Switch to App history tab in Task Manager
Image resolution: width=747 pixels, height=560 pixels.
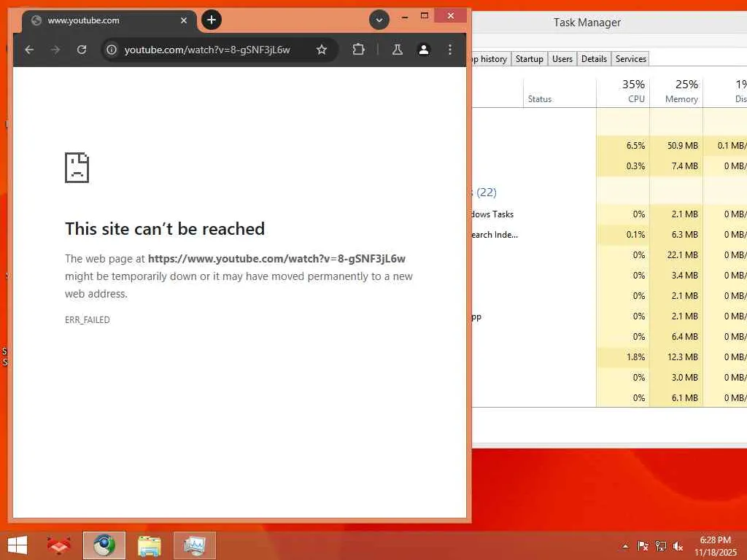491,59
